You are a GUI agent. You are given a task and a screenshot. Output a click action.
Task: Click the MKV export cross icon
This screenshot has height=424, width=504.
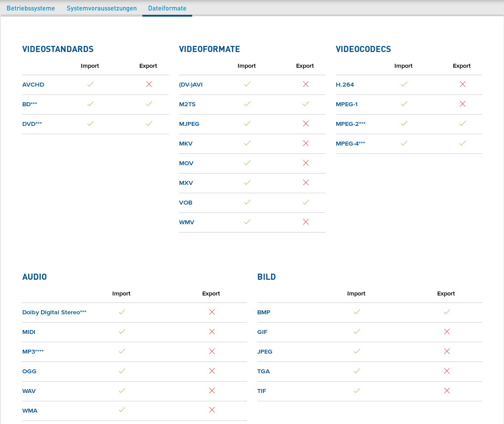pyautogui.click(x=306, y=143)
